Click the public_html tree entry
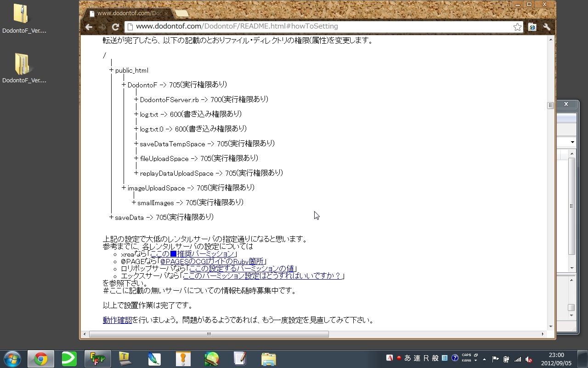 point(132,70)
